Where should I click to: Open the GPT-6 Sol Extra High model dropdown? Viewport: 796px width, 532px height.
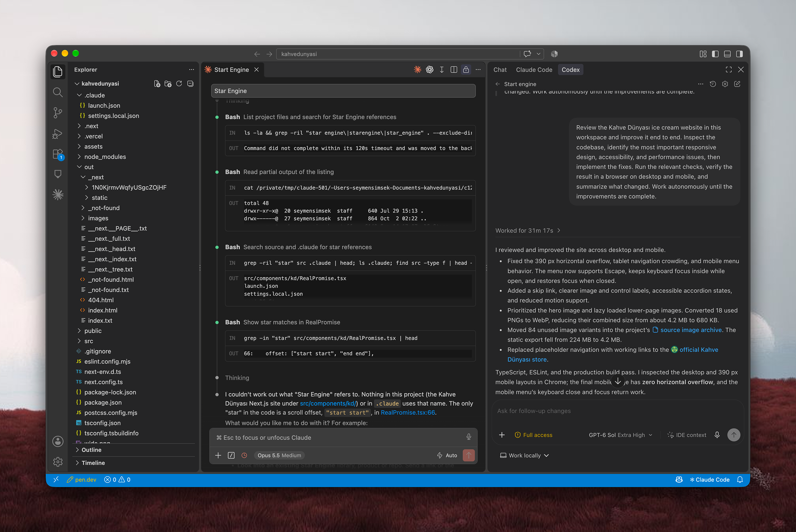(620, 435)
